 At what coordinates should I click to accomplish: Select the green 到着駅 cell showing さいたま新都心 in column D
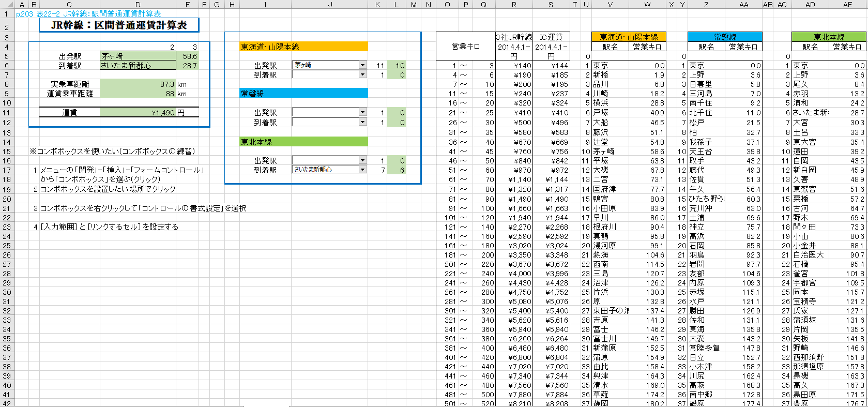pyautogui.click(x=138, y=66)
